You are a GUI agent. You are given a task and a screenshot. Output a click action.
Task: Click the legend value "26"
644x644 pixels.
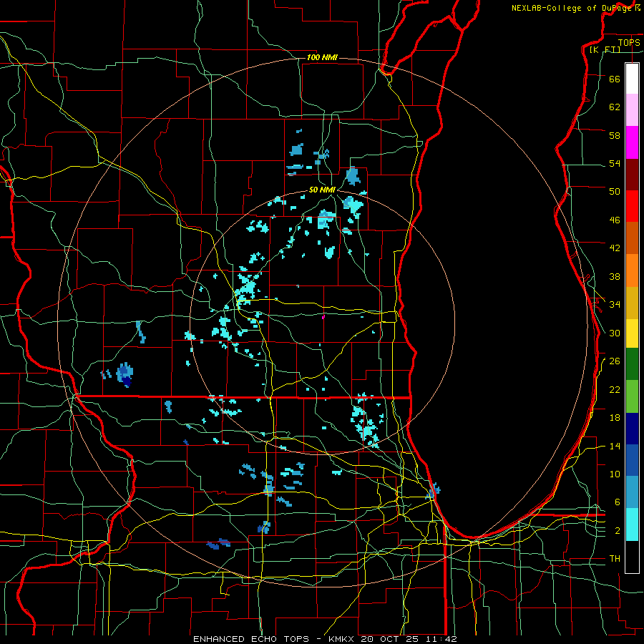(615, 361)
